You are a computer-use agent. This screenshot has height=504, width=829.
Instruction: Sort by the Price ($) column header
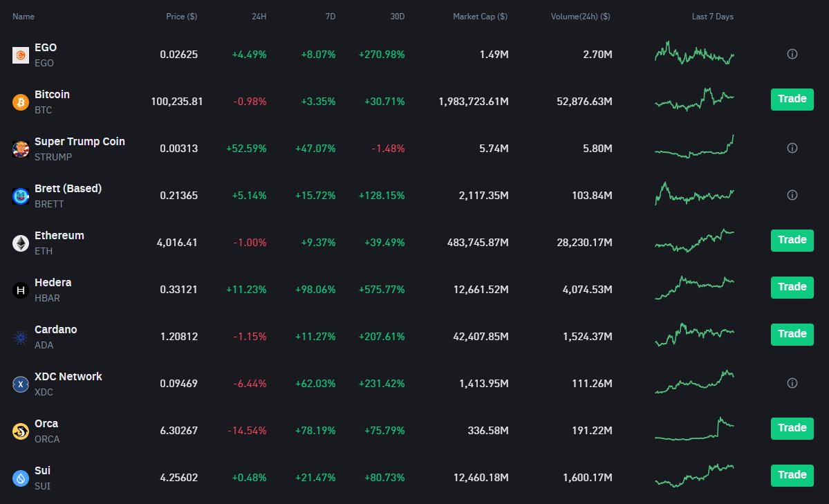(181, 17)
